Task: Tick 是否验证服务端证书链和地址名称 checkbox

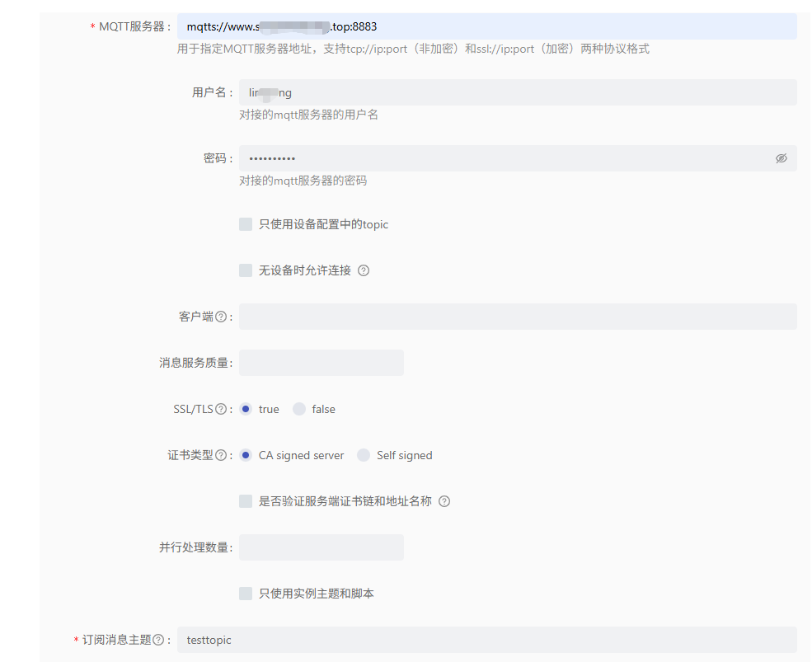Action: (246, 501)
